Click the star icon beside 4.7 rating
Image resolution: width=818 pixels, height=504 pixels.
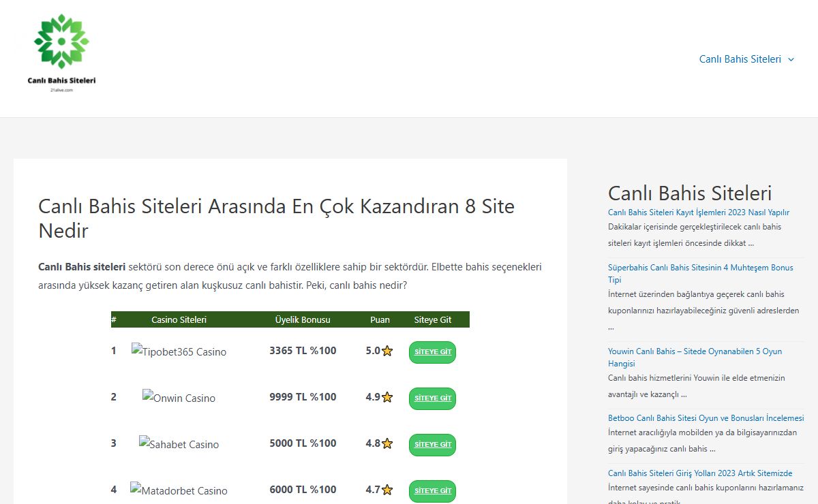coord(387,490)
